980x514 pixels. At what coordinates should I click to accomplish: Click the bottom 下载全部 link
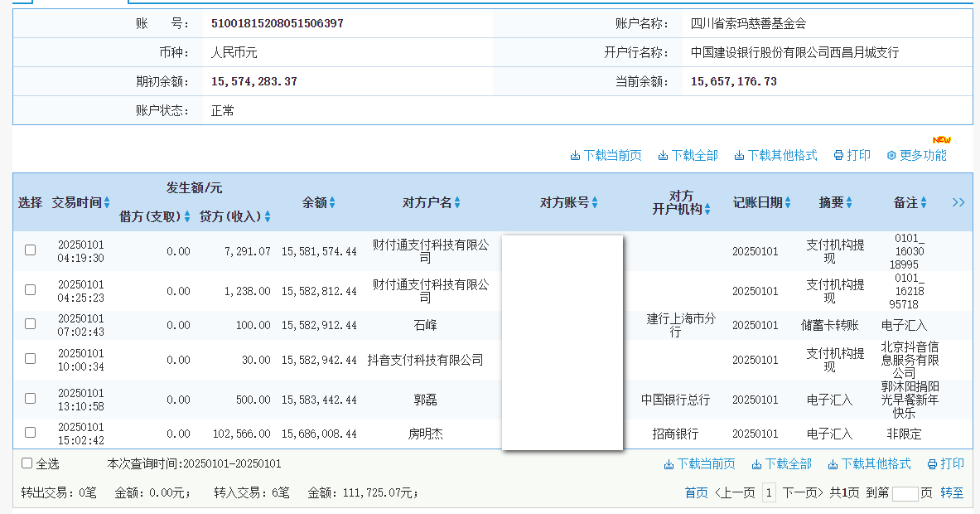[x=781, y=464]
